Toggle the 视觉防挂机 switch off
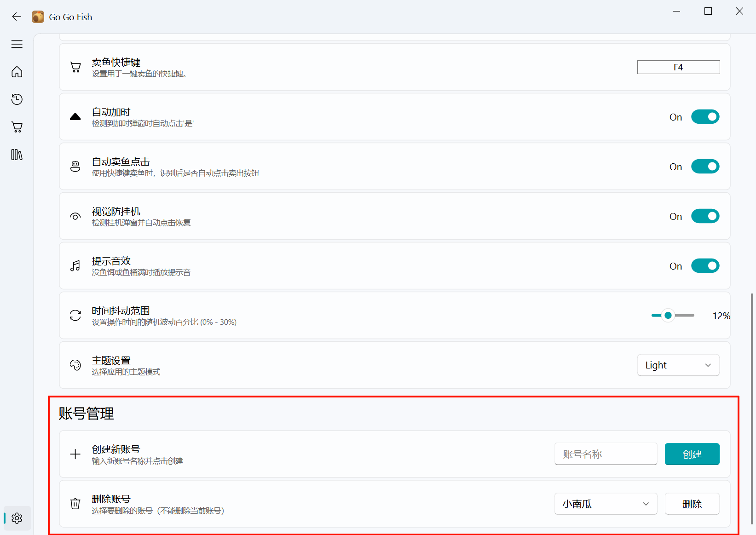This screenshot has height=535, width=756. click(x=705, y=216)
